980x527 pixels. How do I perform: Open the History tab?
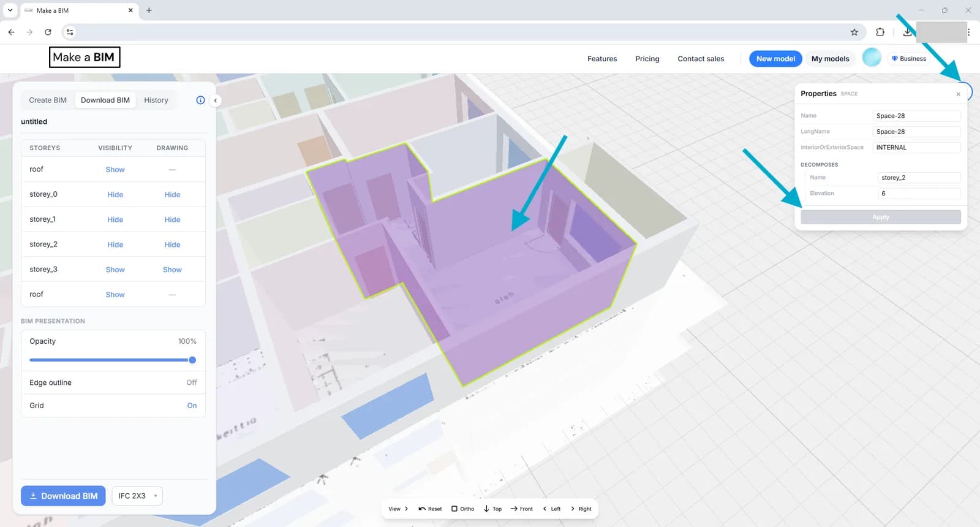(156, 100)
